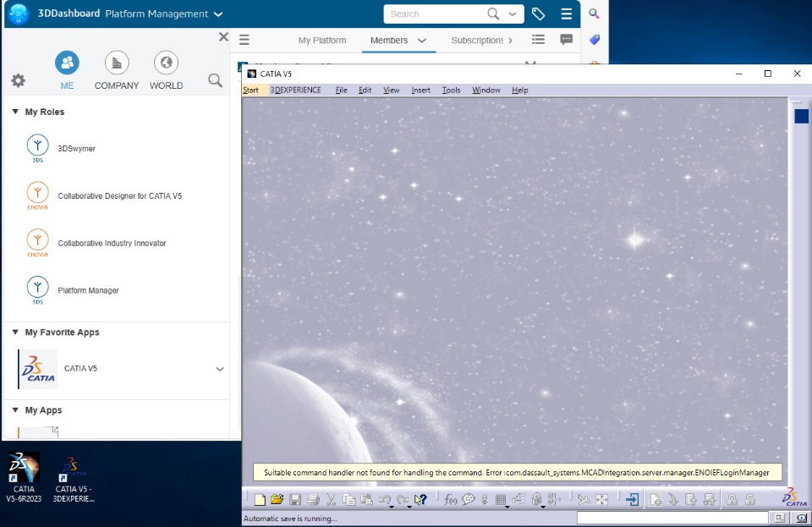812x527 pixels.
Task: Click the 3DEXPERIENCE connect arrow icon
Action: pyautogui.click(x=632, y=500)
